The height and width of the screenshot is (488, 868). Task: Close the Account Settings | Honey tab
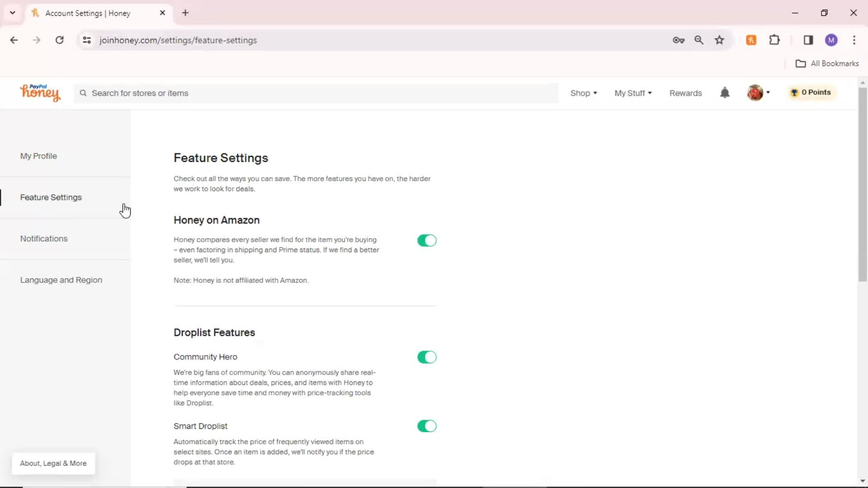click(x=163, y=13)
